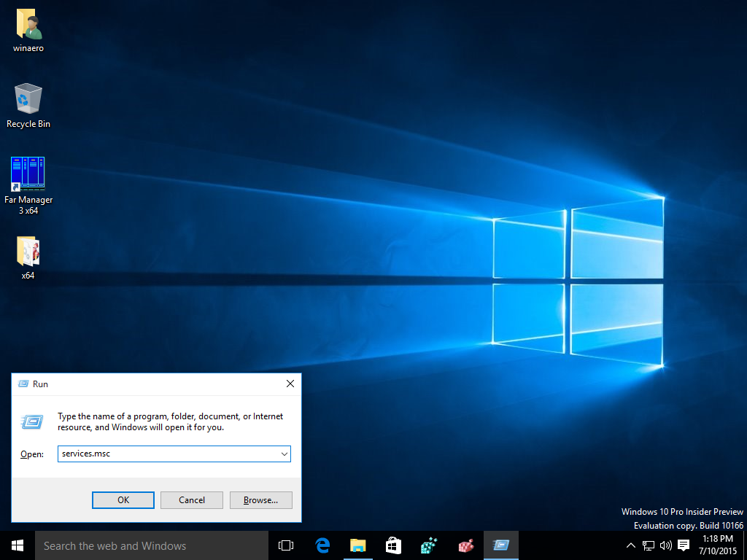The image size is (747, 560).
Task: Open the x64 folder on the desktop
Action: click(x=28, y=252)
